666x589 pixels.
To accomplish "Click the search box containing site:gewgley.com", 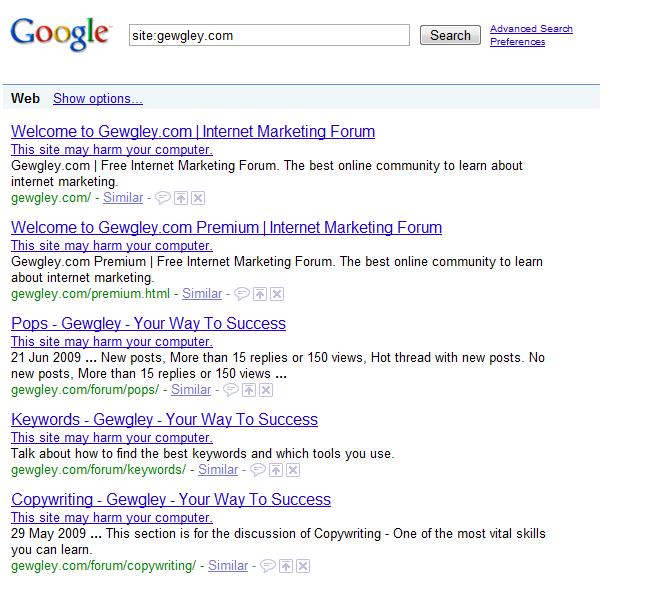I will click(x=269, y=35).
